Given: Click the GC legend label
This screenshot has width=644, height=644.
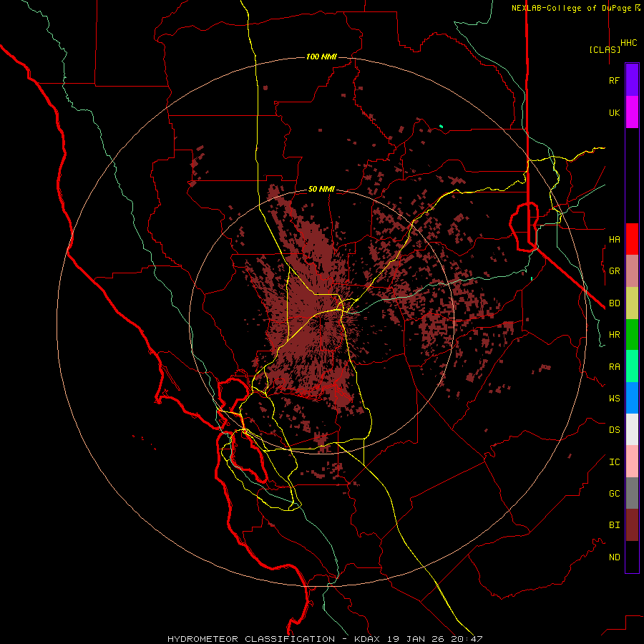Looking at the screenshot, I should coord(614,494).
